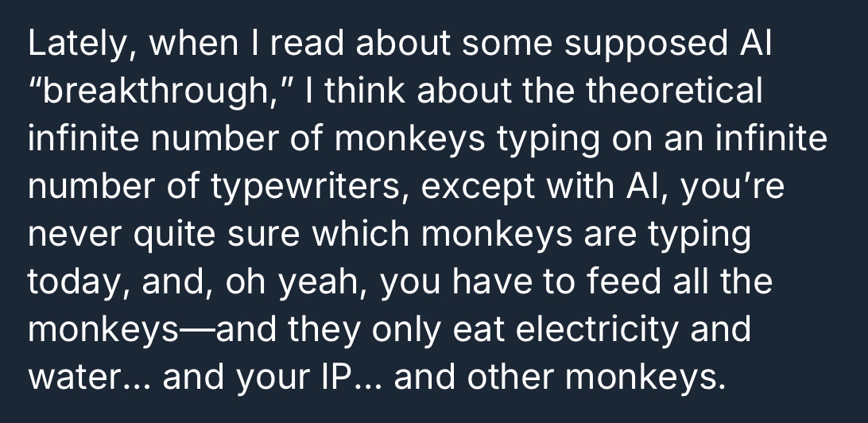868x423 pixels.
Task: Click the word "Lately" at the start
Action: click(x=72, y=44)
